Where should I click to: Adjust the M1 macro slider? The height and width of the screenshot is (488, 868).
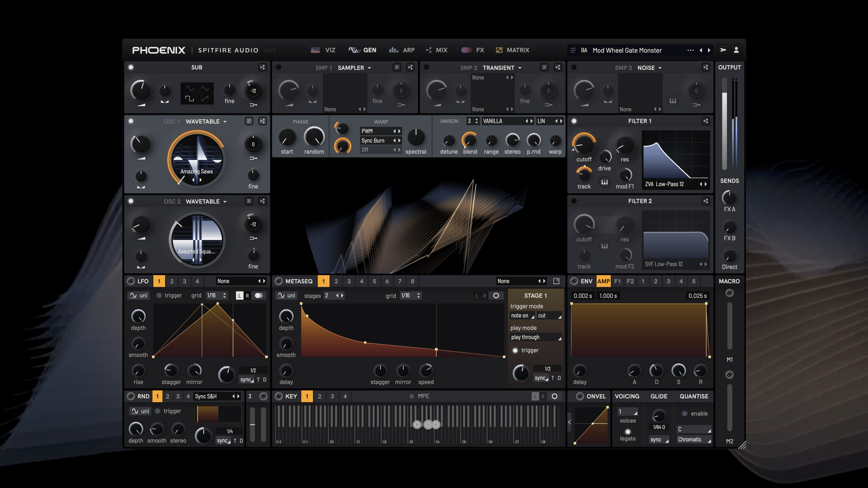point(729,326)
